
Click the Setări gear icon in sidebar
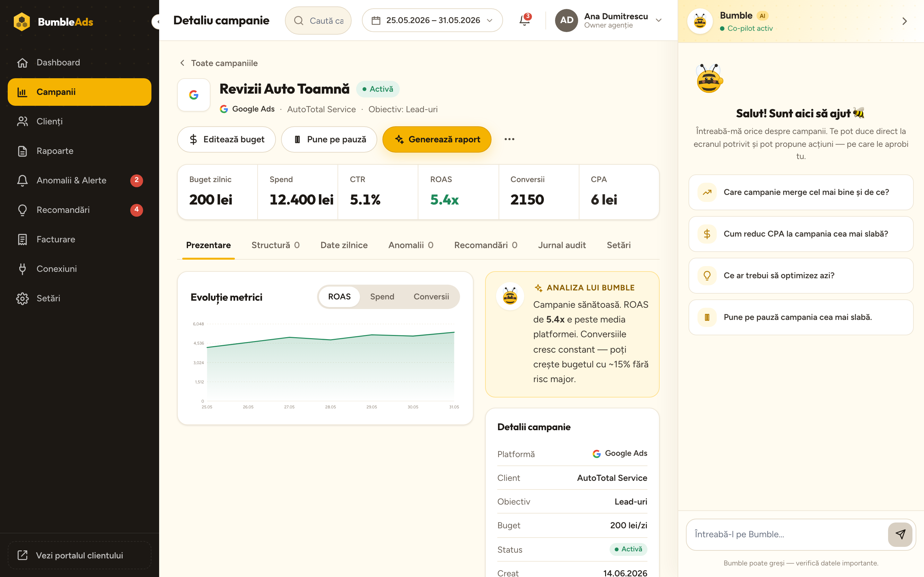click(x=22, y=298)
